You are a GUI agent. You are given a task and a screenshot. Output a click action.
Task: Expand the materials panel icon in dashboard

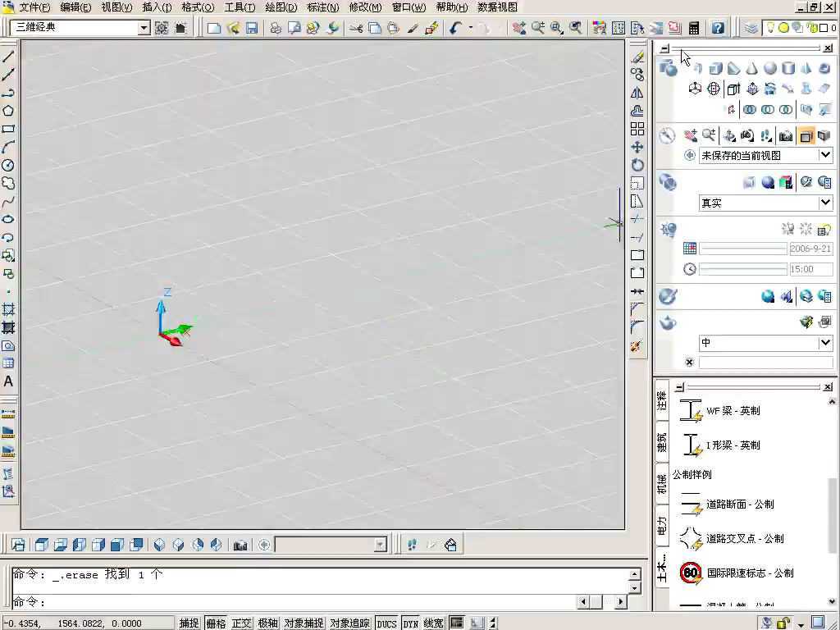coord(668,296)
